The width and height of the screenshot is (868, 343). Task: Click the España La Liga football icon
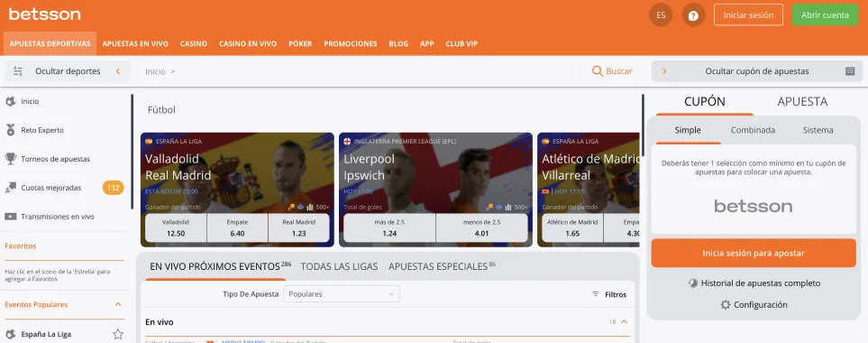click(x=10, y=334)
